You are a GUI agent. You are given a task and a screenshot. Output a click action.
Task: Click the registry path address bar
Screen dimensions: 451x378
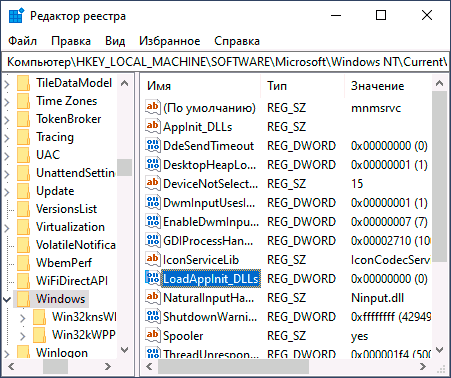[225, 62]
